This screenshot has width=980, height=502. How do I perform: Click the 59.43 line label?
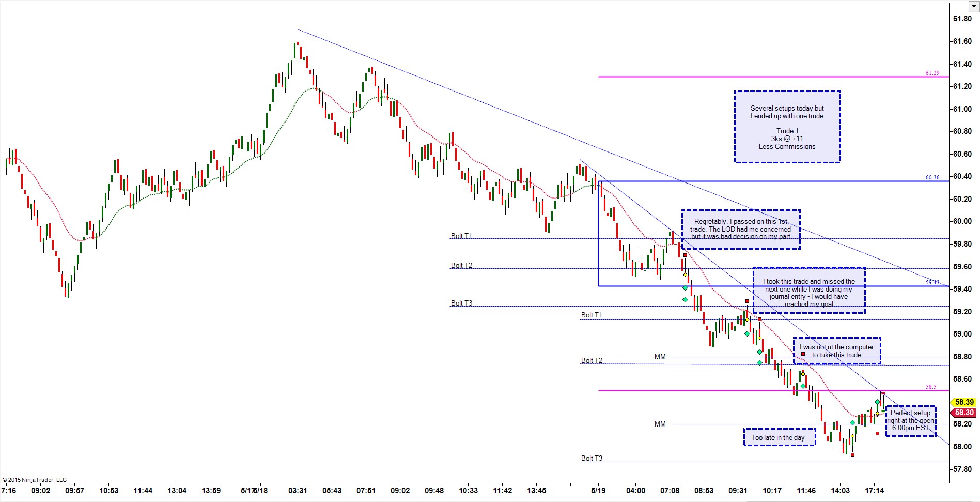coord(932,282)
